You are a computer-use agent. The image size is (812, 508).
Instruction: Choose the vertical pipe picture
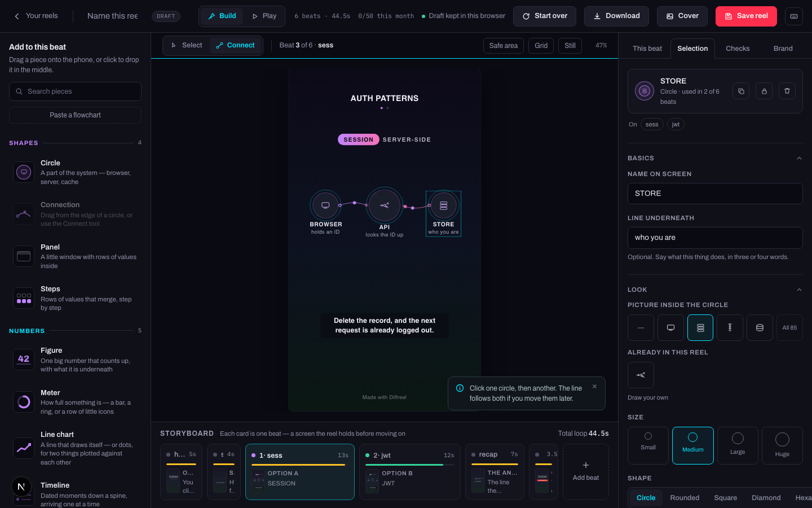pos(730,327)
